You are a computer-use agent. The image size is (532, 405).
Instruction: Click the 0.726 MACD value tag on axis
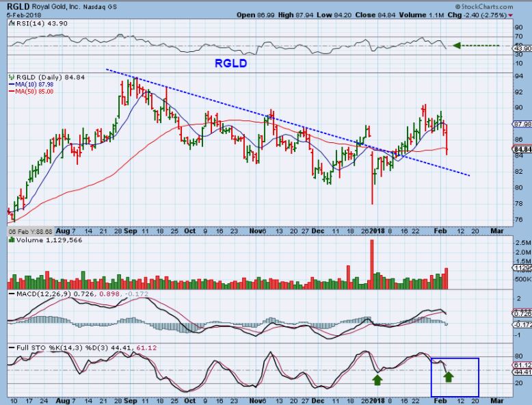(523, 313)
